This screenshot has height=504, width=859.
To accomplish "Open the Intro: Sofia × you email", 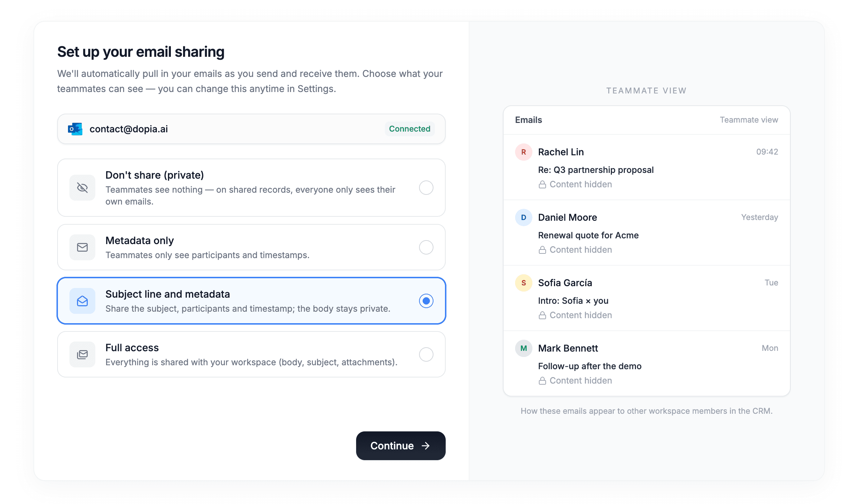I will (647, 298).
